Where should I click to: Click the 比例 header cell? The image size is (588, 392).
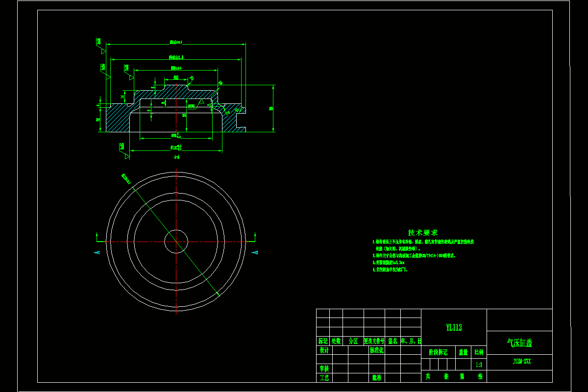click(x=479, y=352)
